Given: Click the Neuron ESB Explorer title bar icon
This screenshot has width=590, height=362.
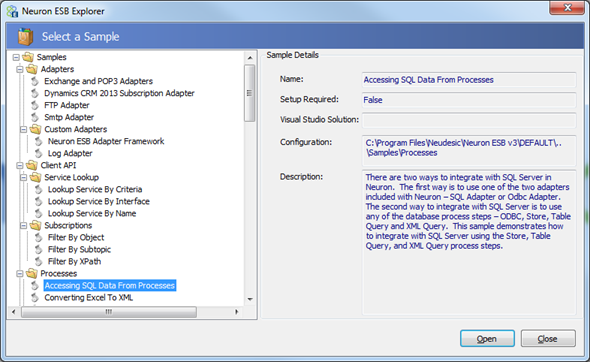Looking at the screenshot, I should (12, 11).
